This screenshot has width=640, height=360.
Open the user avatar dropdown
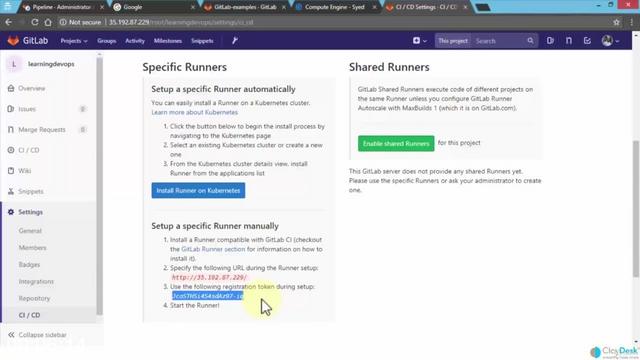pyautogui.click(x=610, y=41)
